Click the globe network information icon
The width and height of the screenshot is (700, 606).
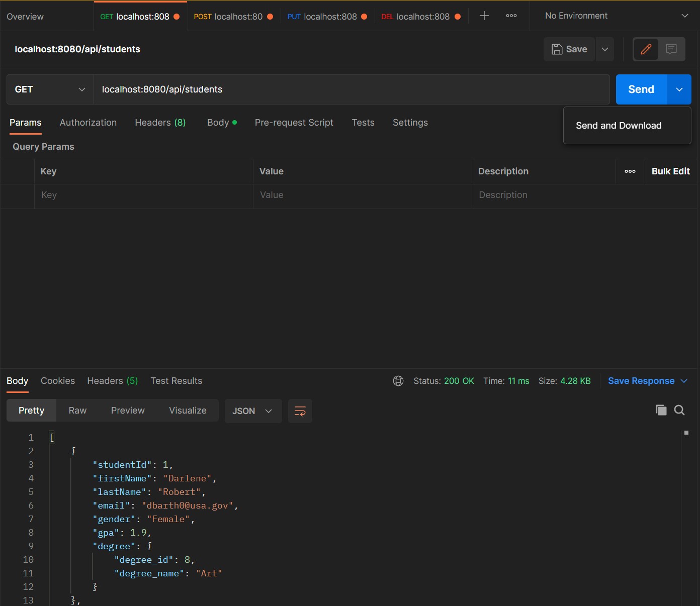(398, 381)
